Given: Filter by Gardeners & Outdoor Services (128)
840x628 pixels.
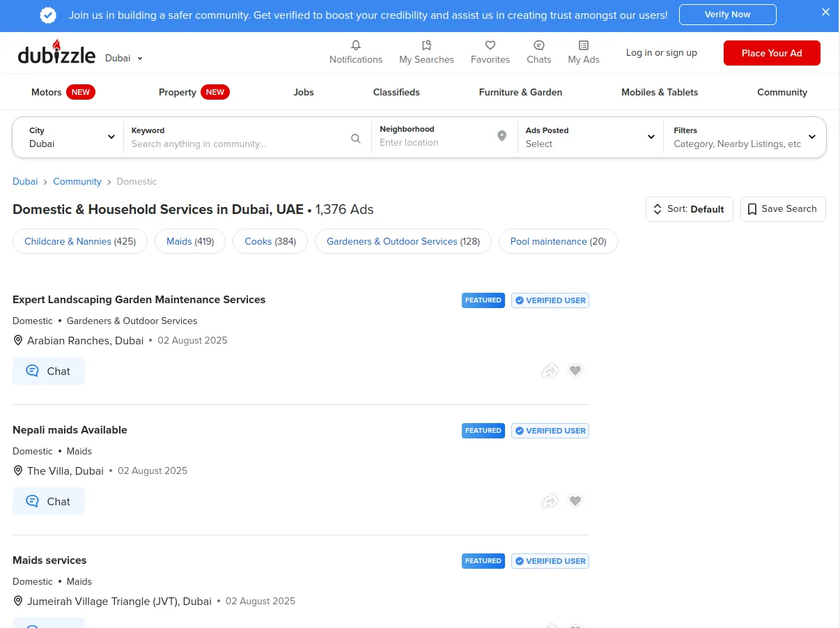Looking at the screenshot, I should [403, 241].
